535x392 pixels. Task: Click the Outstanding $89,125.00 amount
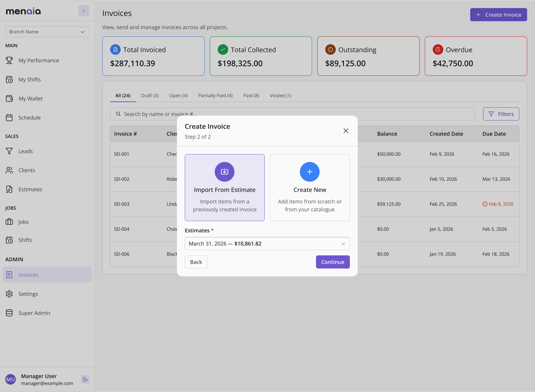point(345,63)
